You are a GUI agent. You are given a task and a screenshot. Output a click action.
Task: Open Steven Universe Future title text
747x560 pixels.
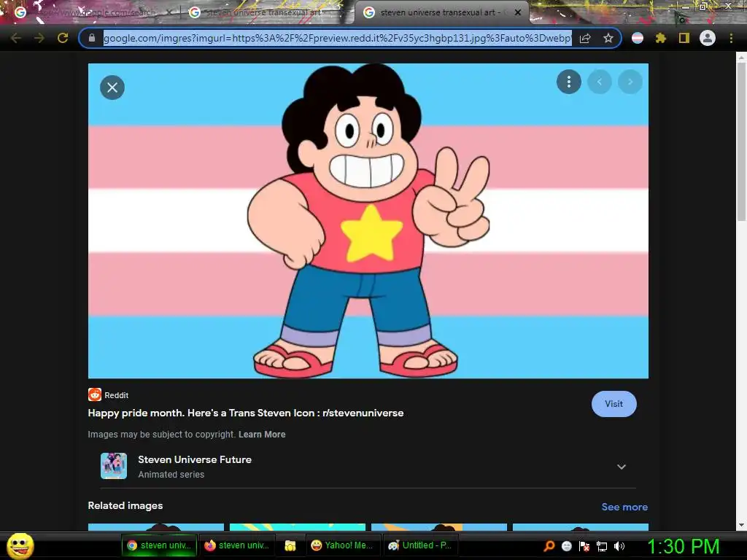click(x=195, y=459)
